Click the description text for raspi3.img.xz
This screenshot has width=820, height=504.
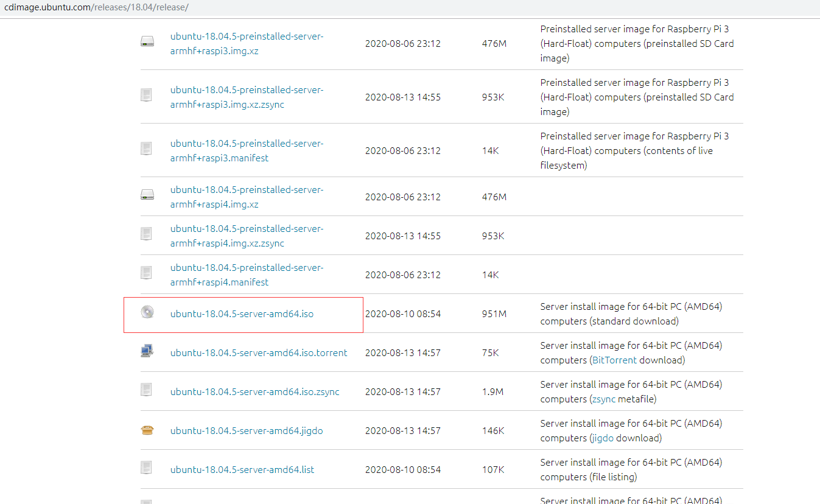pyautogui.click(x=637, y=44)
